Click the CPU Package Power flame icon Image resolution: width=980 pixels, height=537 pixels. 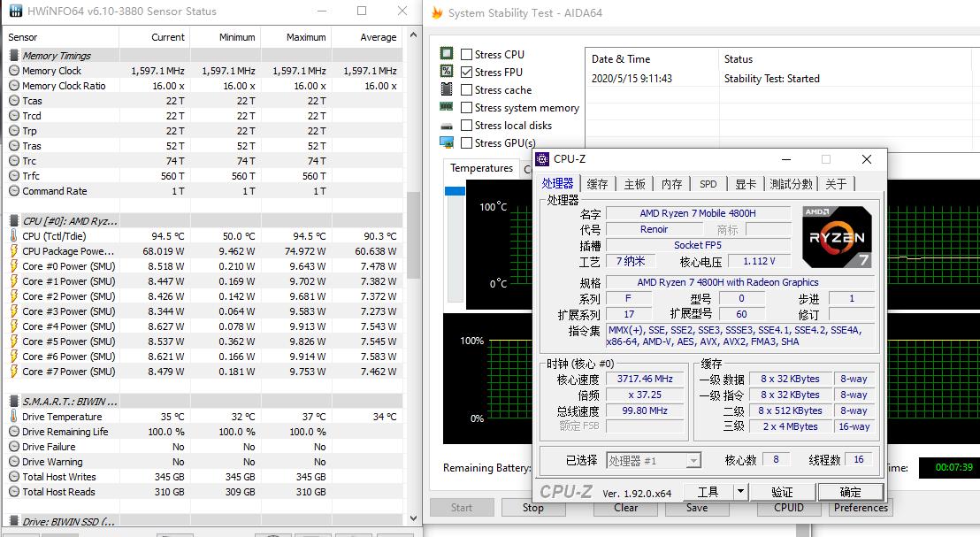14,250
